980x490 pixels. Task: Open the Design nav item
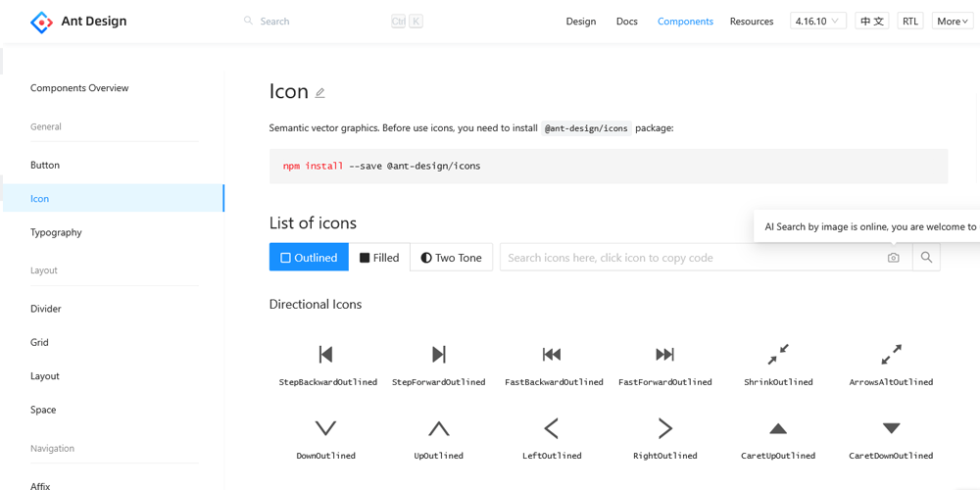click(581, 22)
